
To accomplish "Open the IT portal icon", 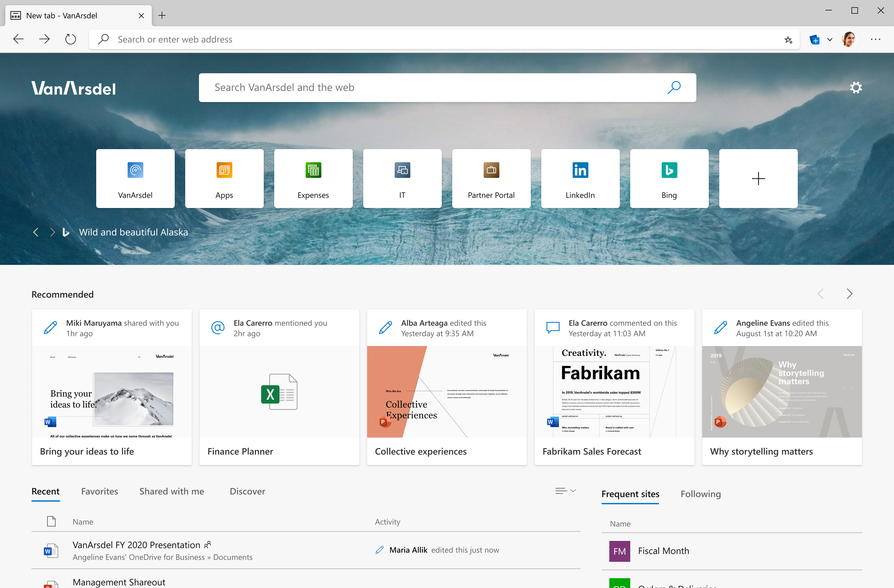I will coord(402,178).
